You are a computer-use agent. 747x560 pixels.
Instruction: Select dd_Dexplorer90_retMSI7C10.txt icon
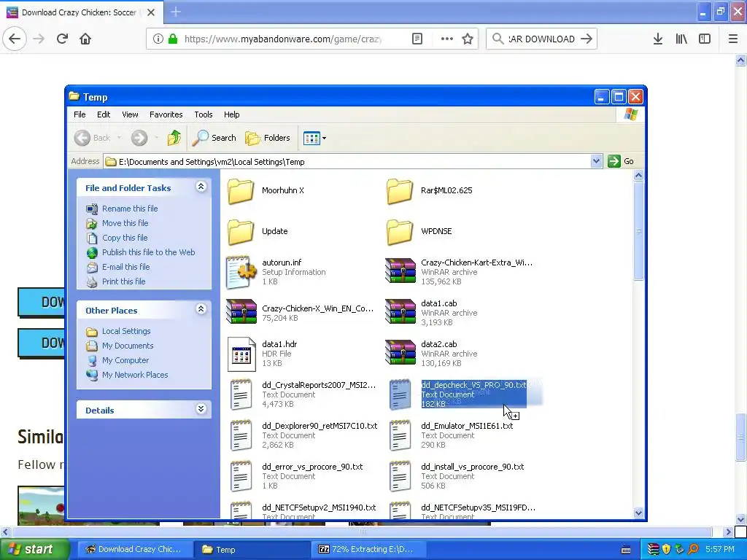241,435
